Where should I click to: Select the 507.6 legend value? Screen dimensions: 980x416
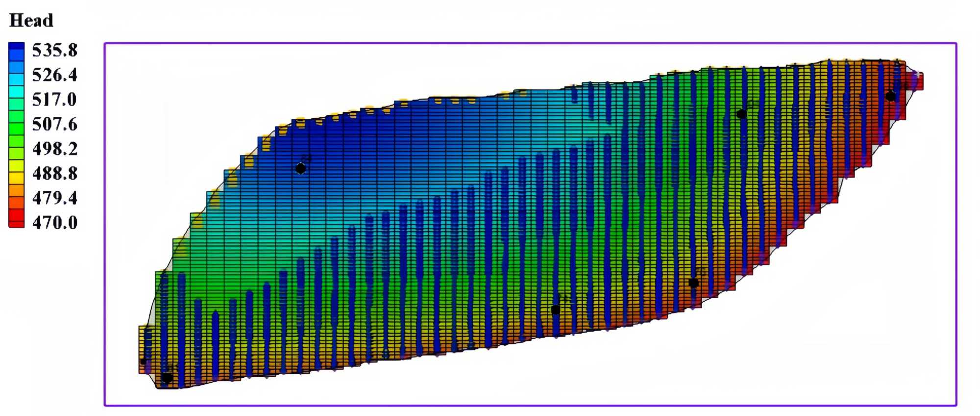[54, 124]
